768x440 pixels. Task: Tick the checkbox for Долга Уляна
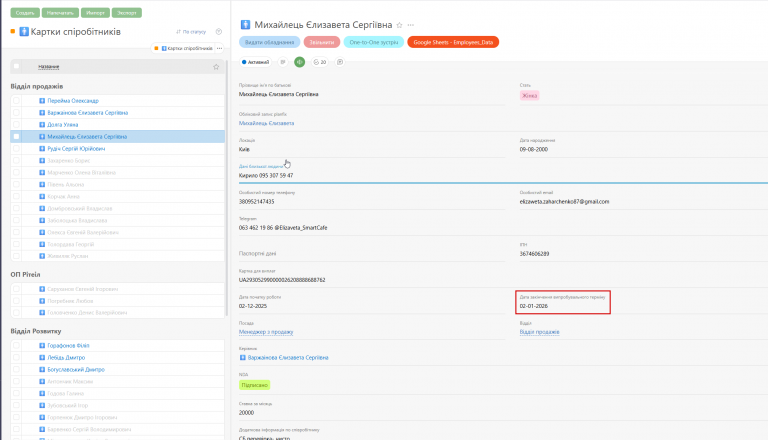16,124
